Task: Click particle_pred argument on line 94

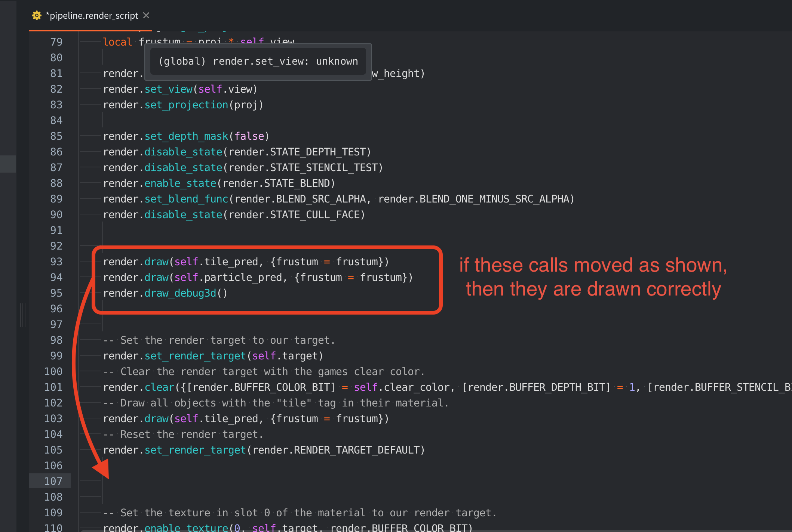Action: coord(243,278)
